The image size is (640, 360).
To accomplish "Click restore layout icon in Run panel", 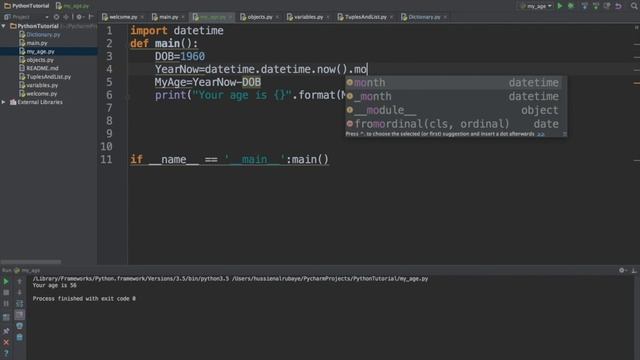I will click(6, 318).
